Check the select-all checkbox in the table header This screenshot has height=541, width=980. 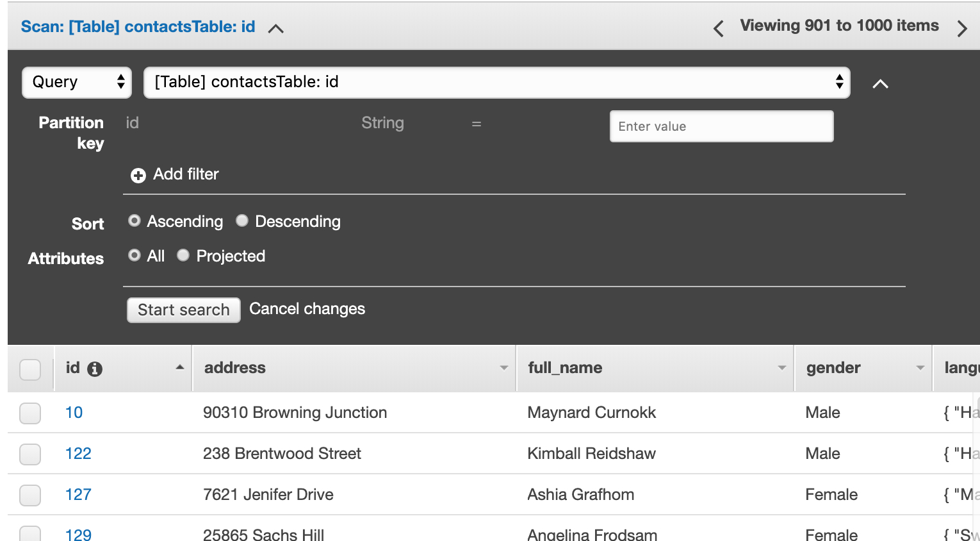point(30,369)
